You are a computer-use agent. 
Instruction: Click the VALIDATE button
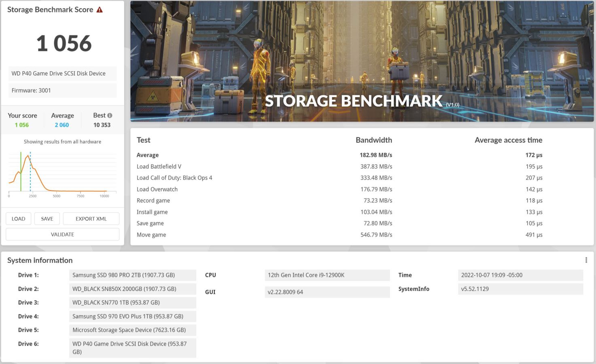[62, 234]
